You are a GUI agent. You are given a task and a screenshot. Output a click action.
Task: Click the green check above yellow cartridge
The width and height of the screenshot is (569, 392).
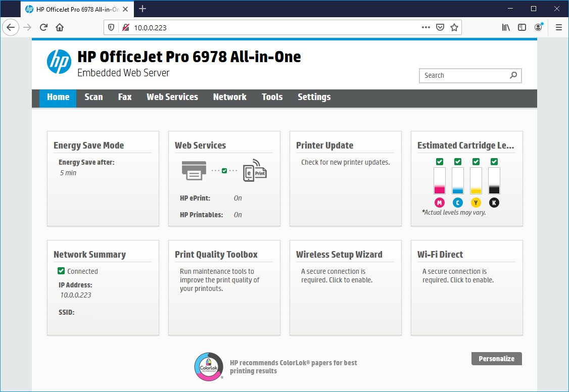(476, 161)
